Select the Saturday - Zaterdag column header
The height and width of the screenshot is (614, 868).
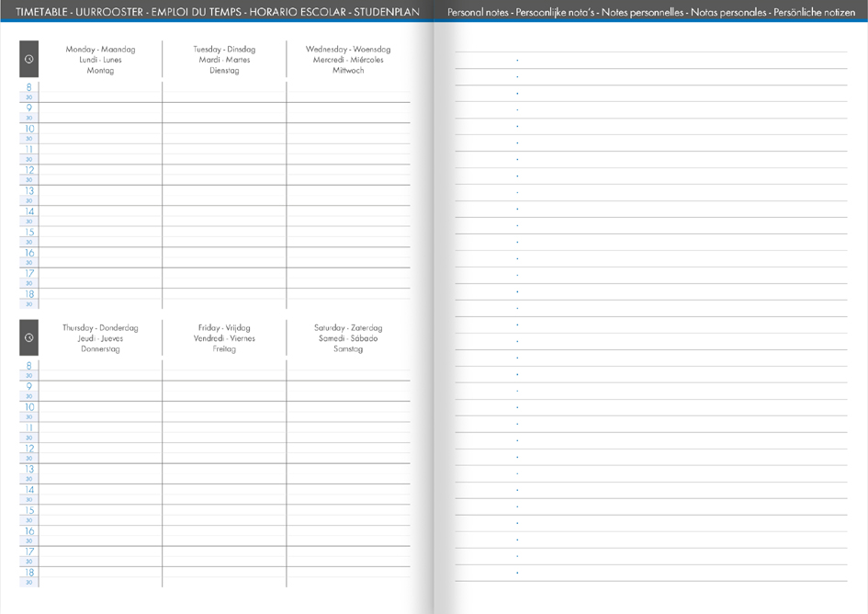(x=348, y=338)
